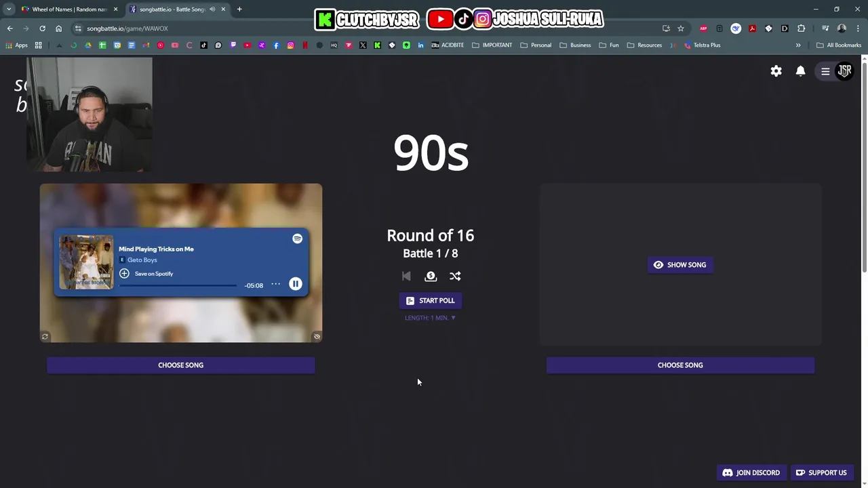868x488 pixels.
Task: Click the replace song icon
Action: click(x=431, y=276)
